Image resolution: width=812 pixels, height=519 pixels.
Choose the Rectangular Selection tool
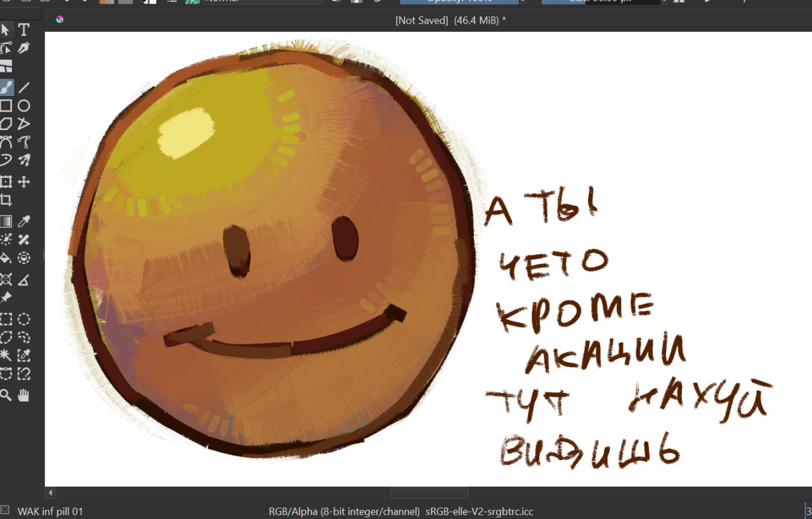(6, 319)
